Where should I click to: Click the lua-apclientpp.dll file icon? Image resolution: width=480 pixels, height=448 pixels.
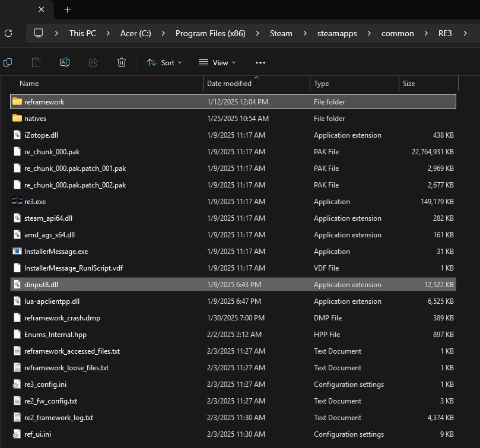point(17,301)
